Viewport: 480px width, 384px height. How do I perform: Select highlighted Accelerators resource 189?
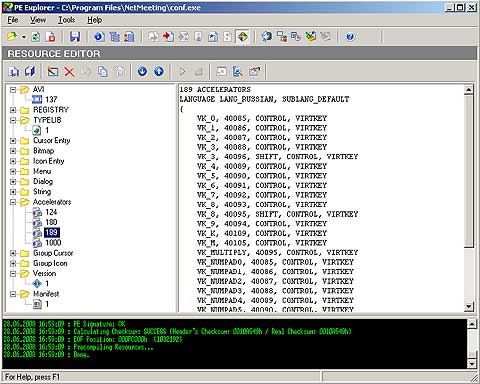(51, 232)
